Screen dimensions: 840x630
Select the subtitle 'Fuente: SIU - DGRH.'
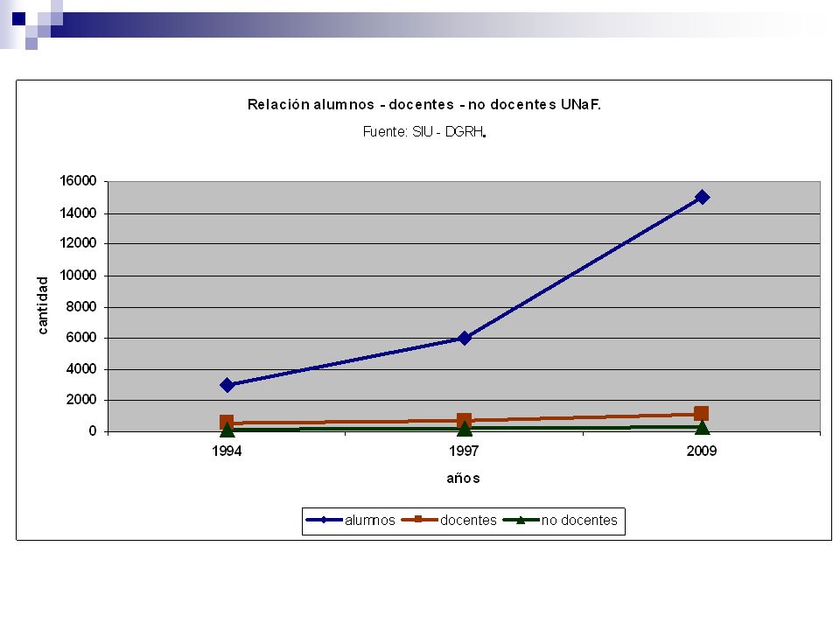(x=423, y=132)
